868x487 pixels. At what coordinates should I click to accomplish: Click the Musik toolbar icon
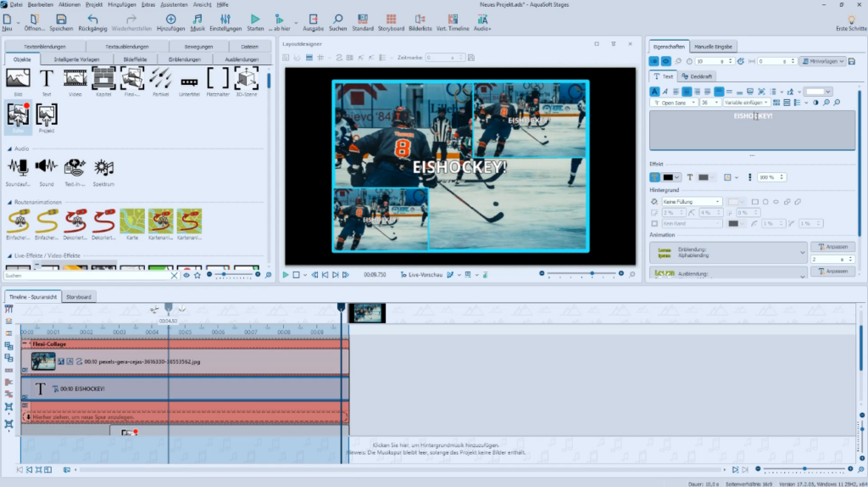tap(197, 23)
